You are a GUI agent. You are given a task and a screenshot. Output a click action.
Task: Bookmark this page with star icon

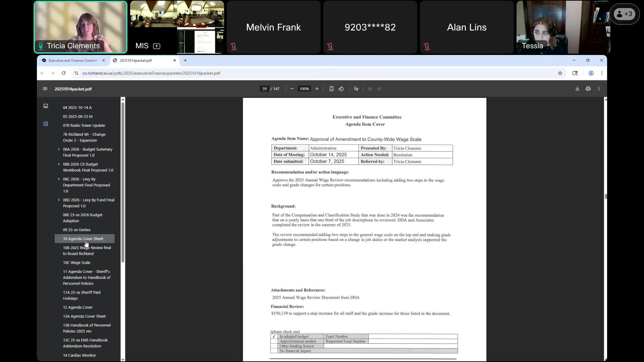[560, 73]
